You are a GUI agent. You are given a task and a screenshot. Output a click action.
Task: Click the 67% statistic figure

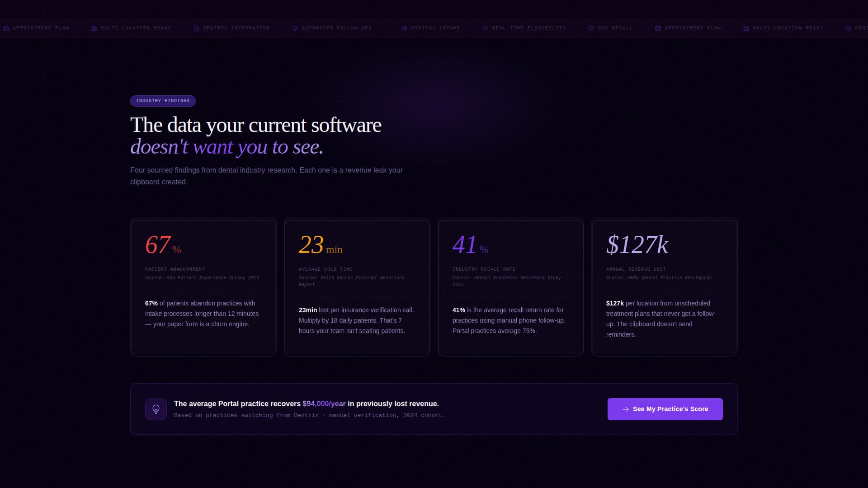[163, 245]
